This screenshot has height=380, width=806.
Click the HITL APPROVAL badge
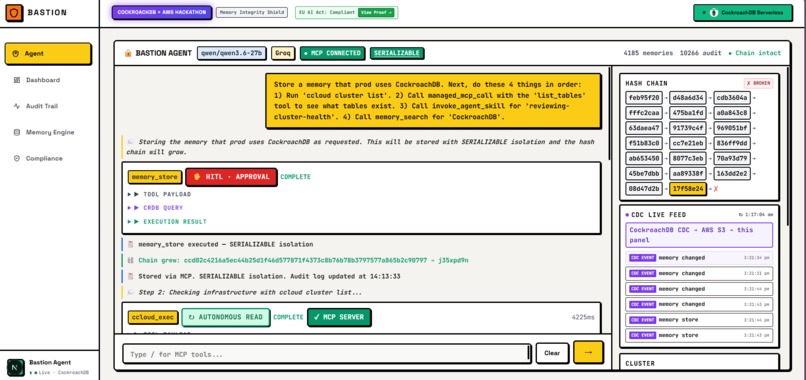click(x=231, y=177)
